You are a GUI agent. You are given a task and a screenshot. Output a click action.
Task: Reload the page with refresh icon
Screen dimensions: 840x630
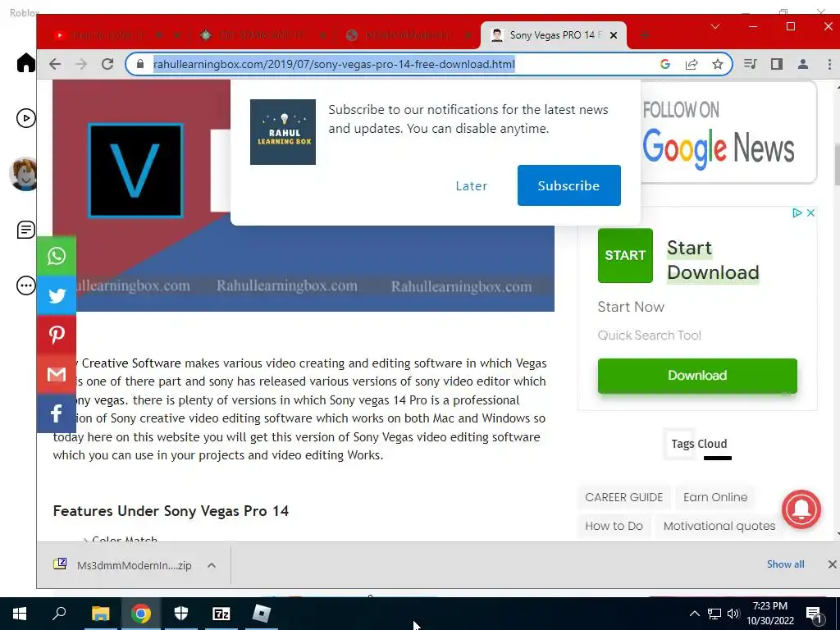[x=107, y=64]
